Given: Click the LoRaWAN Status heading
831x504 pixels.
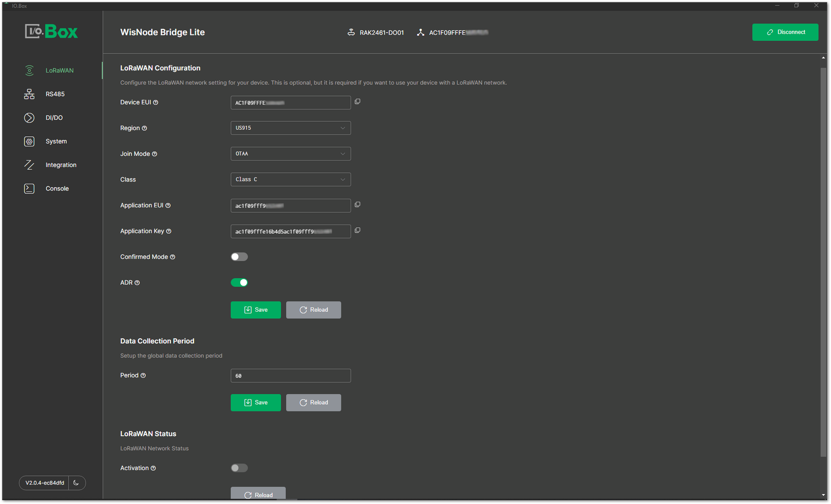Looking at the screenshot, I should coord(148,434).
